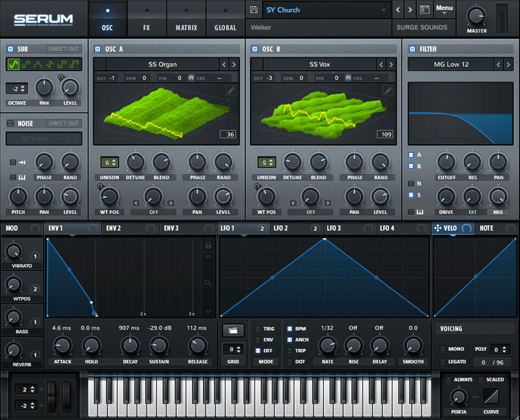Click OSC A warp mode OFF label
The width and height of the screenshot is (520, 420).
(154, 212)
